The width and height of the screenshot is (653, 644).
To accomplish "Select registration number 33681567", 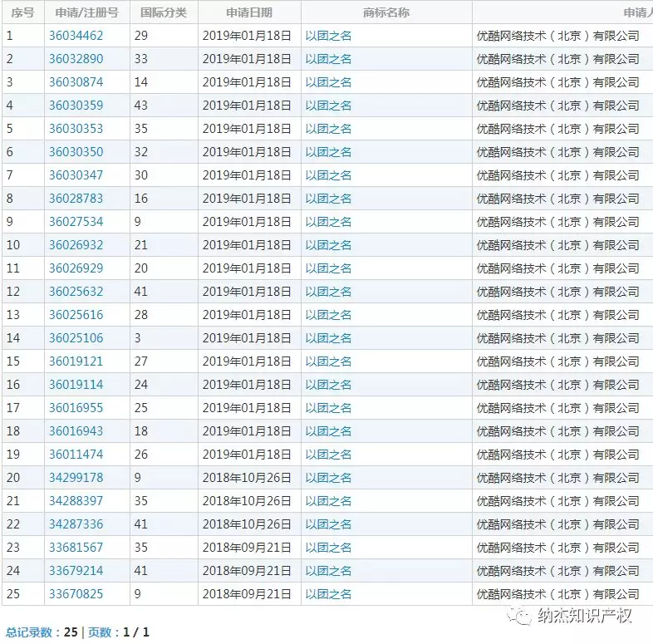I will pyautogui.click(x=76, y=548).
